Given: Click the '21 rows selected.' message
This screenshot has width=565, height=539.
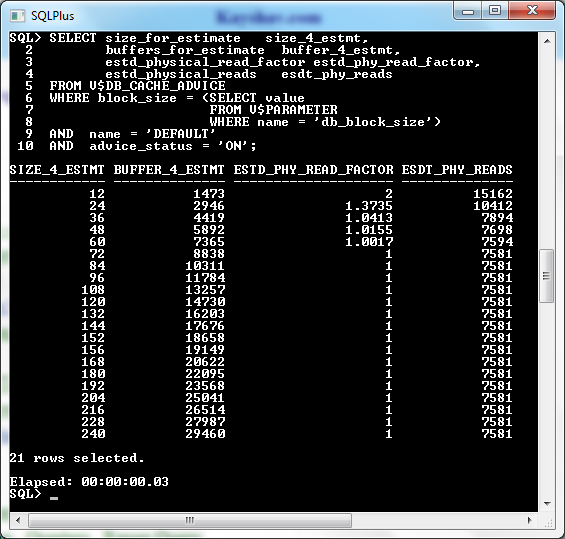Looking at the screenshot, I should (x=77, y=458).
